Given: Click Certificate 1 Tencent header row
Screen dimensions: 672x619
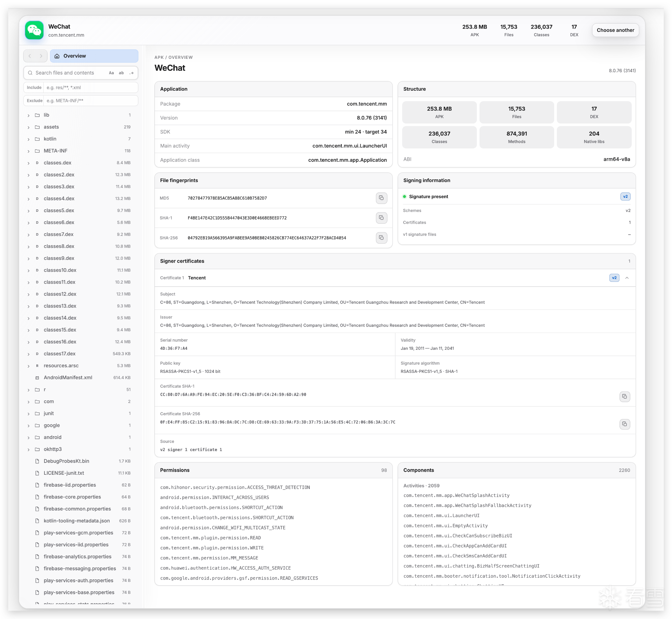Looking at the screenshot, I should click(395, 278).
